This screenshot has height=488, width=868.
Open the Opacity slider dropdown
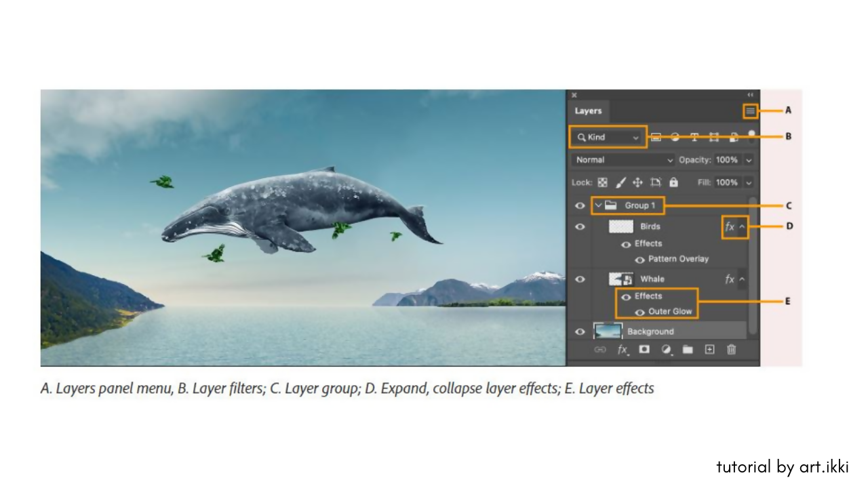749,160
